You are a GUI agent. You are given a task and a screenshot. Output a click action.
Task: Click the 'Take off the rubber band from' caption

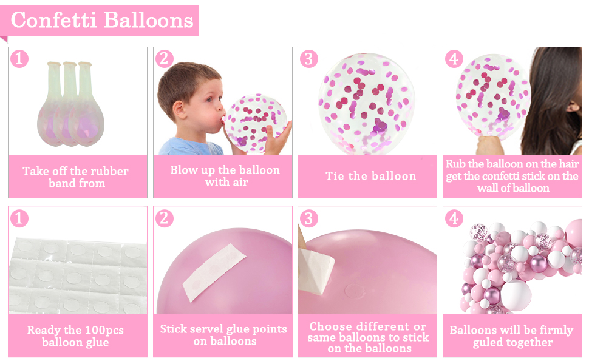76,177
